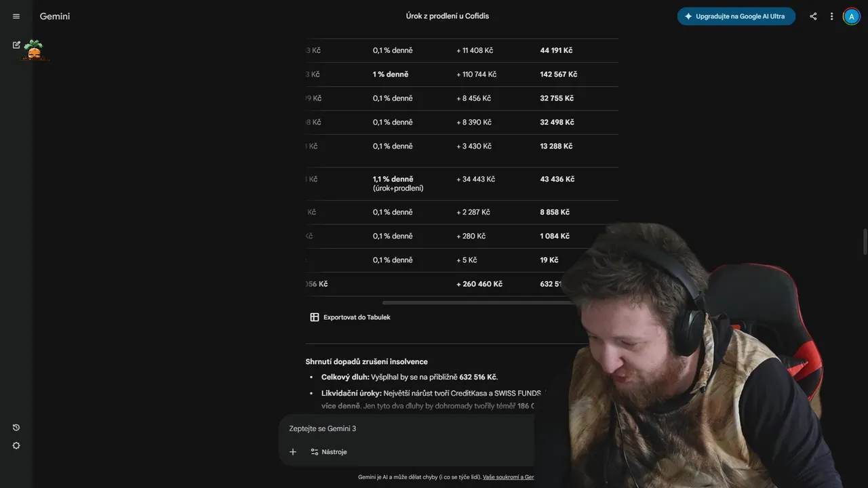The height and width of the screenshot is (488, 868).
Task: Click the carrot sticker icon
Action: click(x=34, y=50)
